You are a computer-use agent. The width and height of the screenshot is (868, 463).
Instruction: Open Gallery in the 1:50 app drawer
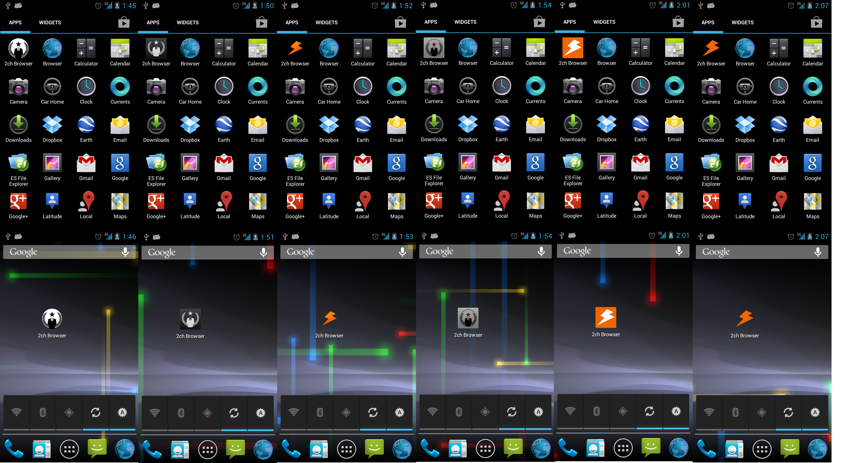(190, 167)
